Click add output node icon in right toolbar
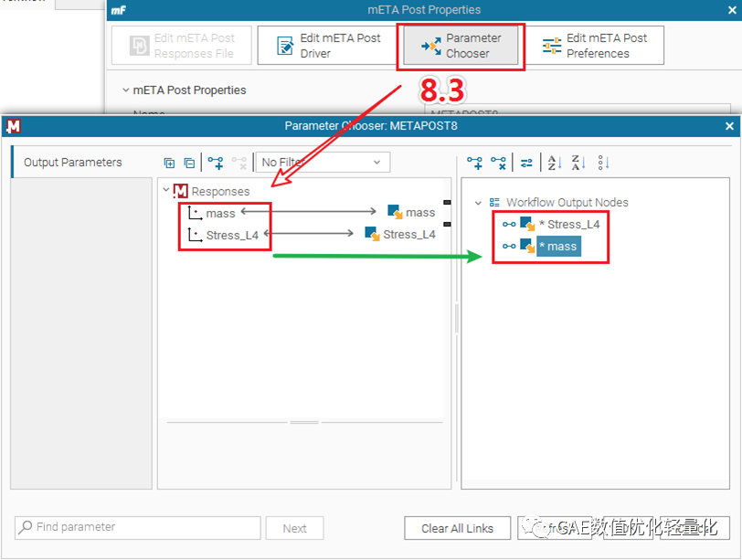 click(x=474, y=164)
